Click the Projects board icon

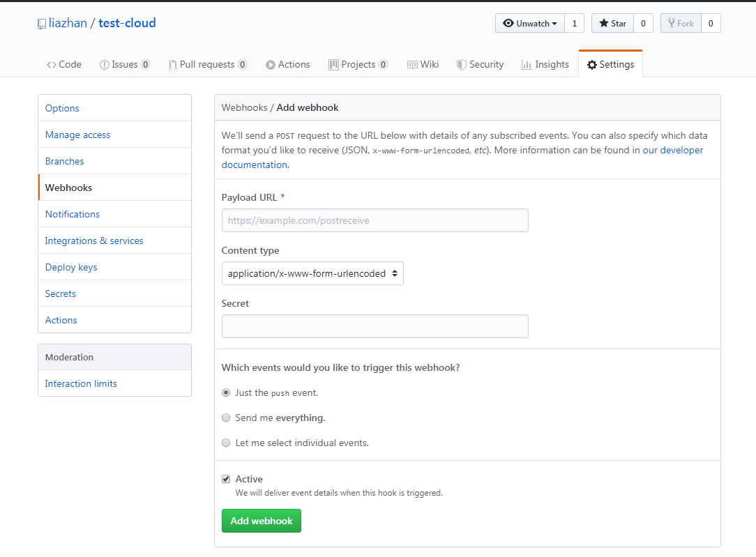333,65
